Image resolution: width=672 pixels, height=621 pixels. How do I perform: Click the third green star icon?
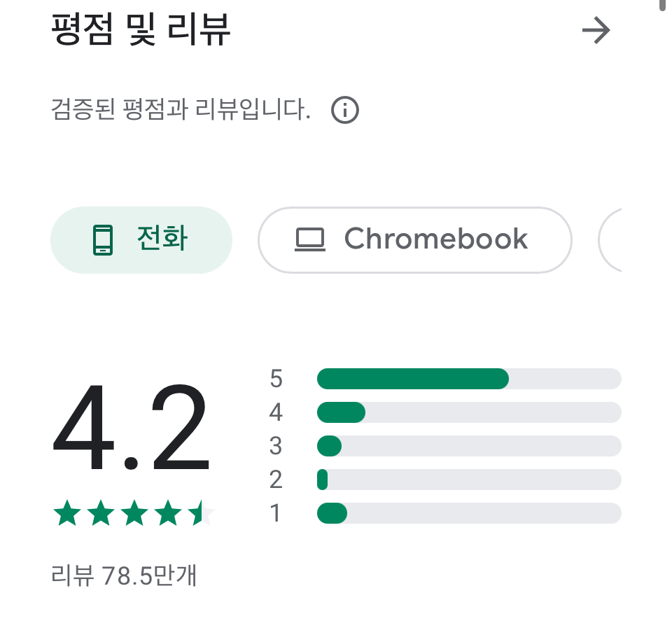(134, 512)
